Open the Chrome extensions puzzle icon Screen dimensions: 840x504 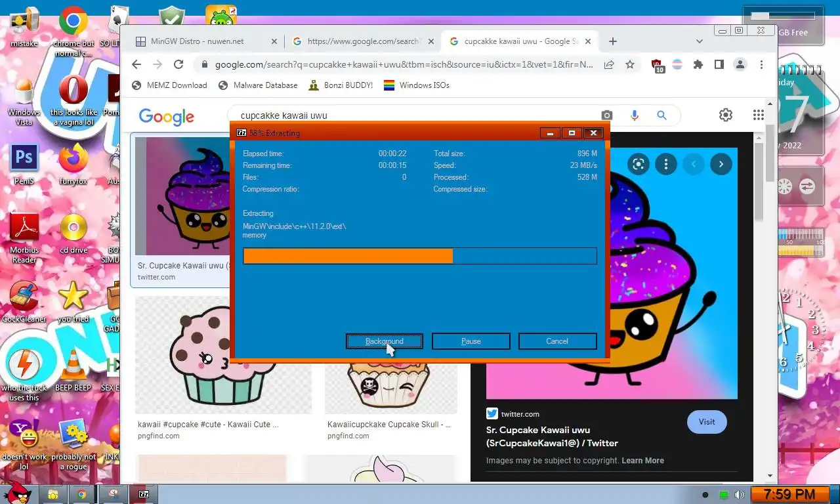pyautogui.click(x=698, y=64)
